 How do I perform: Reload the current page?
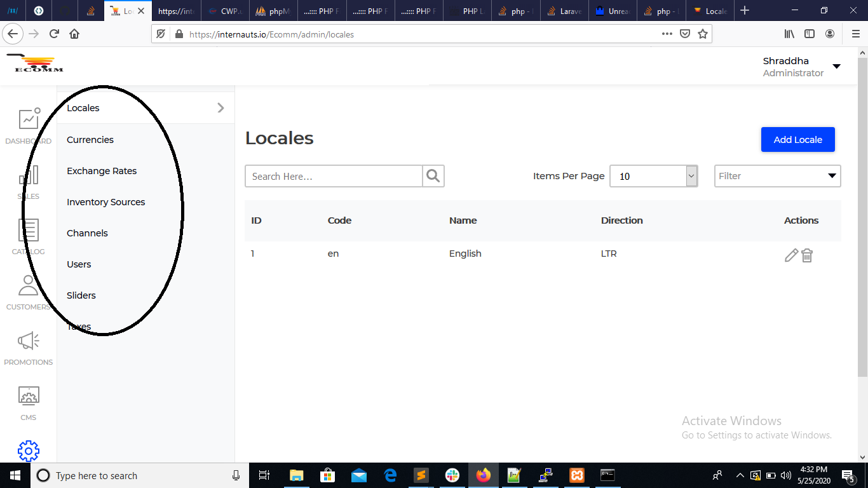pos(55,34)
